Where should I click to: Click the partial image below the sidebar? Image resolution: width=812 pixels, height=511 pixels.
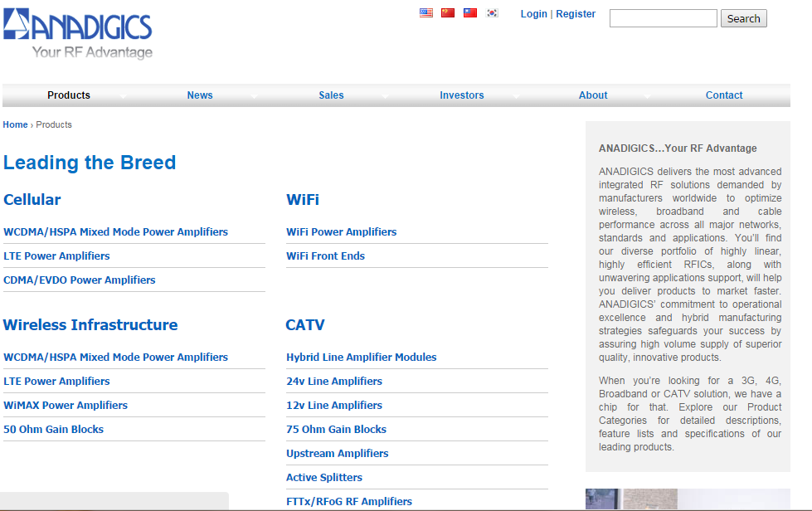[688, 499]
